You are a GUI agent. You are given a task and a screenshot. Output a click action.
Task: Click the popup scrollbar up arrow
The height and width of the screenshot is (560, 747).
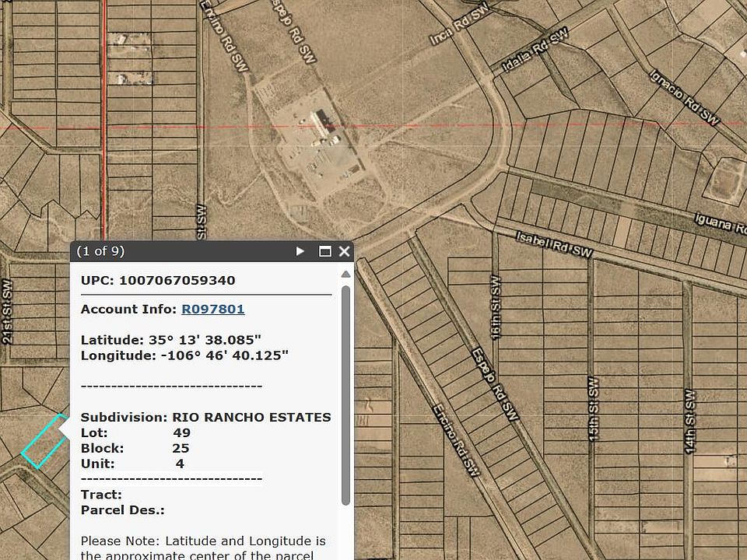click(345, 274)
